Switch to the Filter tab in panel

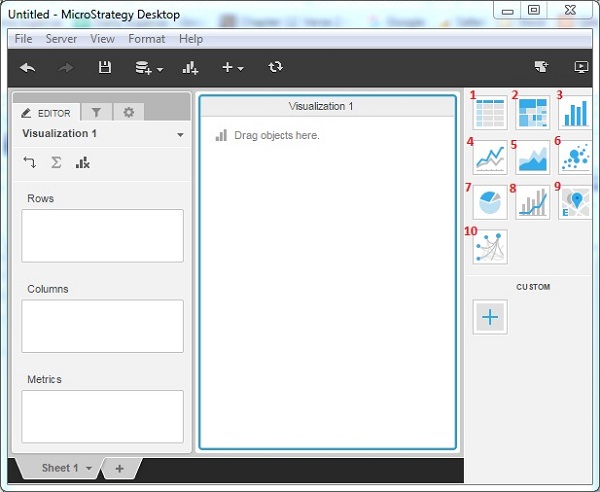tap(96, 113)
